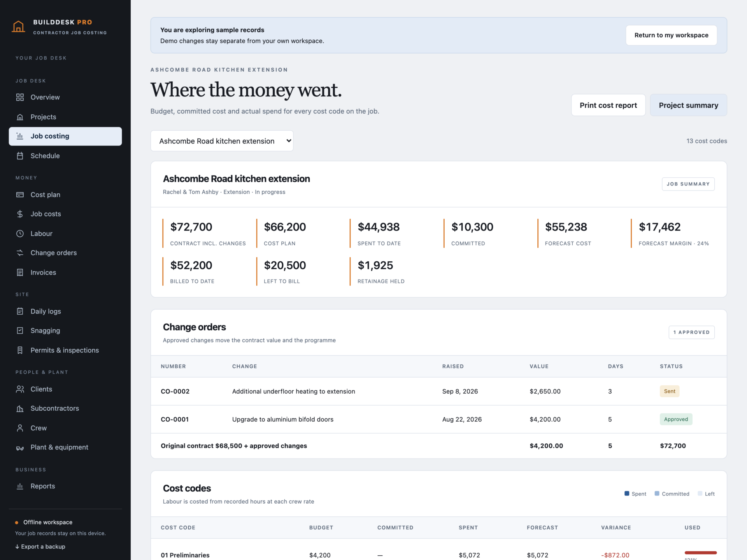
Task: Click the Clients people icon
Action: 20,389
